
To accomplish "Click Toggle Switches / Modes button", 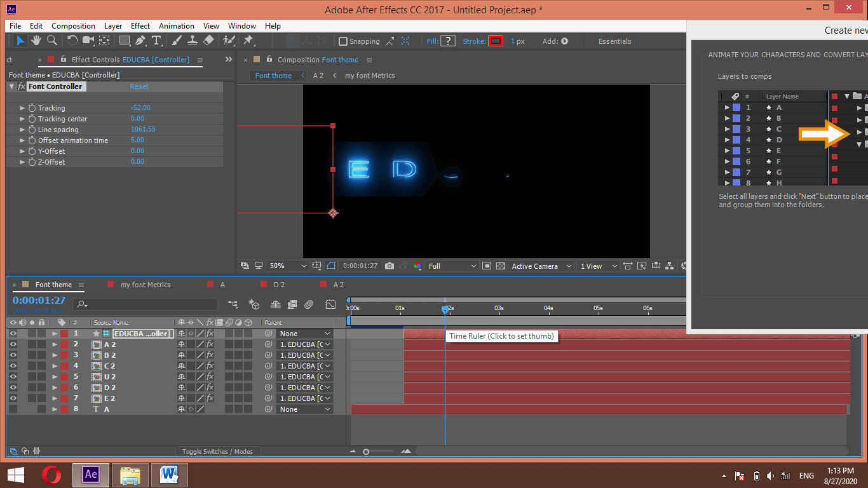I will tap(217, 452).
